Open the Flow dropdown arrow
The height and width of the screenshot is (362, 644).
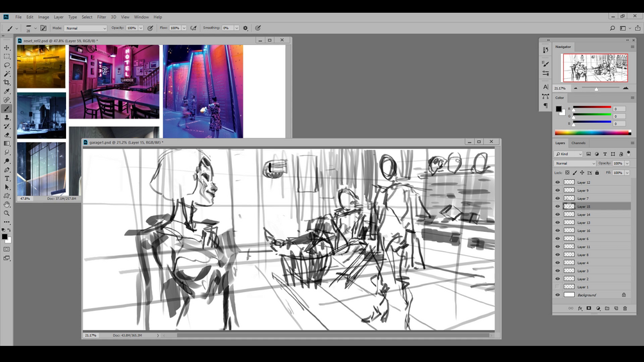click(184, 28)
